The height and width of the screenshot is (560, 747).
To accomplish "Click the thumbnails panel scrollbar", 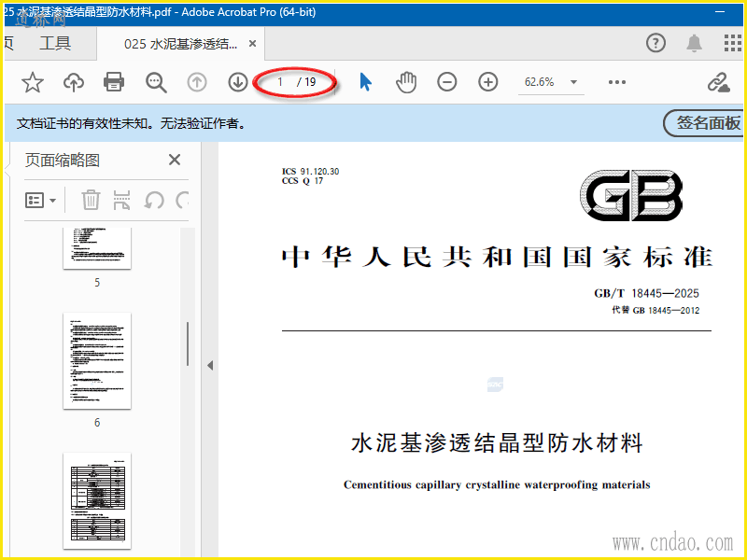I will point(188,343).
